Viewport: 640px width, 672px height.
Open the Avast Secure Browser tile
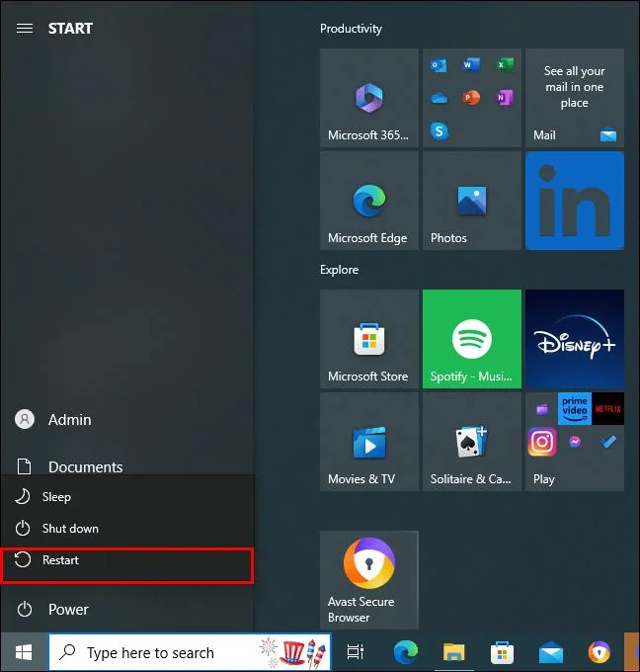point(368,580)
